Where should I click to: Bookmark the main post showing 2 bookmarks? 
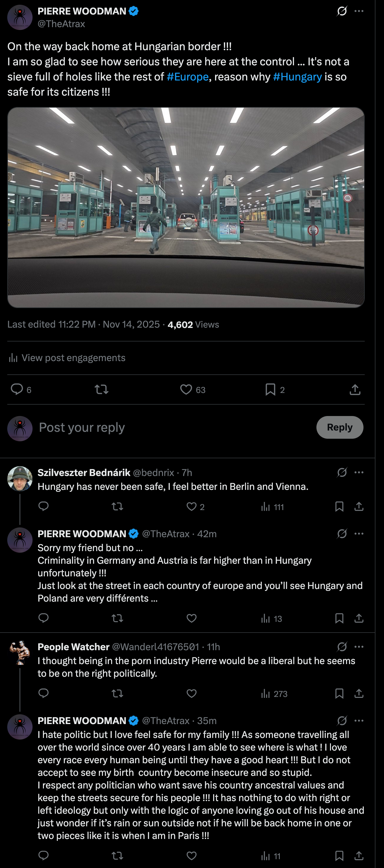click(270, 389)
